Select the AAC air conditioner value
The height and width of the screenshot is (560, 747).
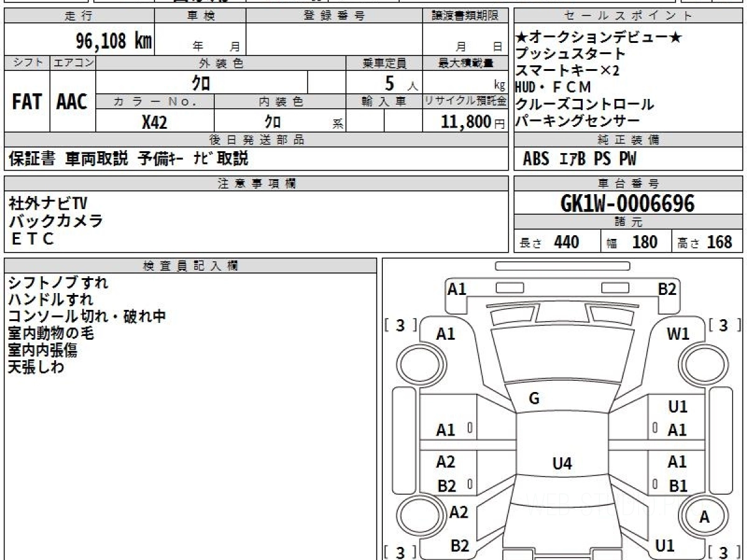click(72, 102)
